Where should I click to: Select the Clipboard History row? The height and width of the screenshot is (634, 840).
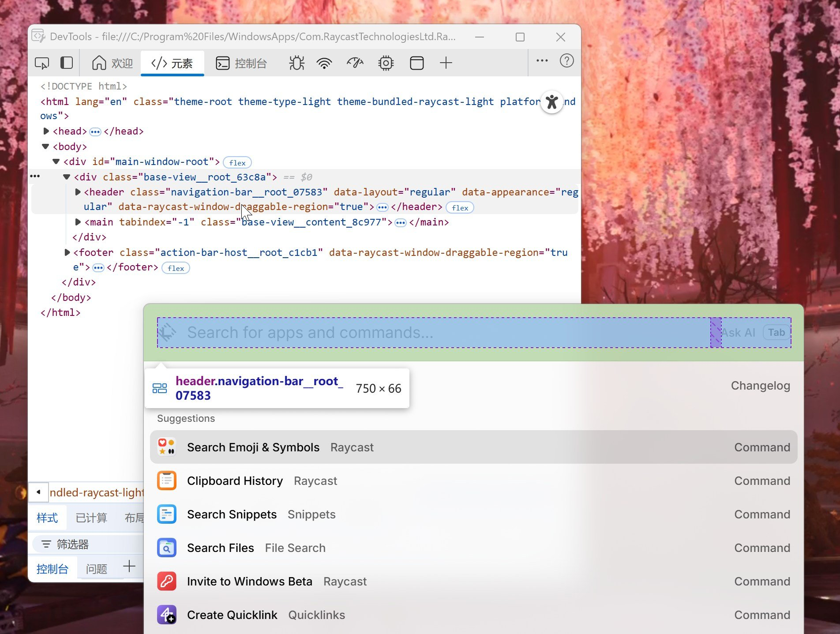(473, 480)
